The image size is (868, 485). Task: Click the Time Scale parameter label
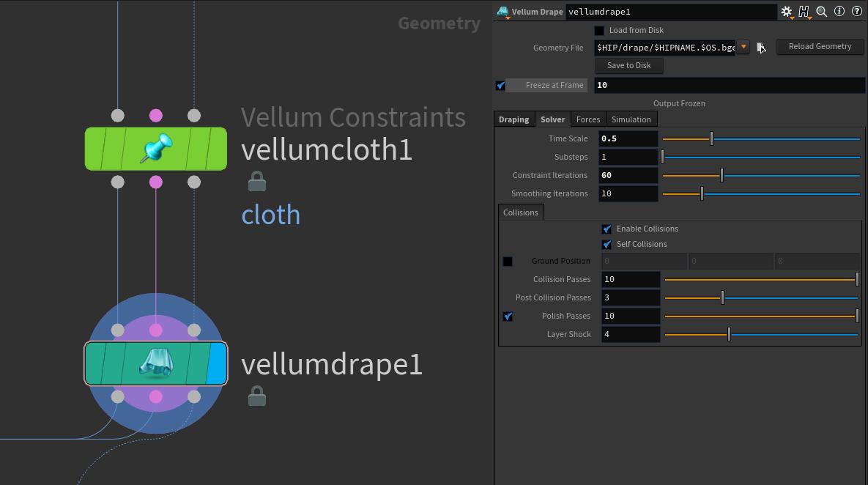click(x=568, y=139)
